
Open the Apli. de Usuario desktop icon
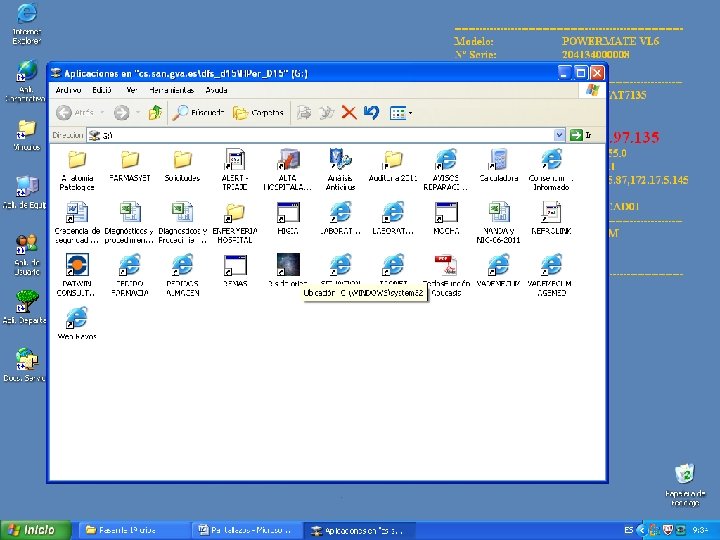27,254
